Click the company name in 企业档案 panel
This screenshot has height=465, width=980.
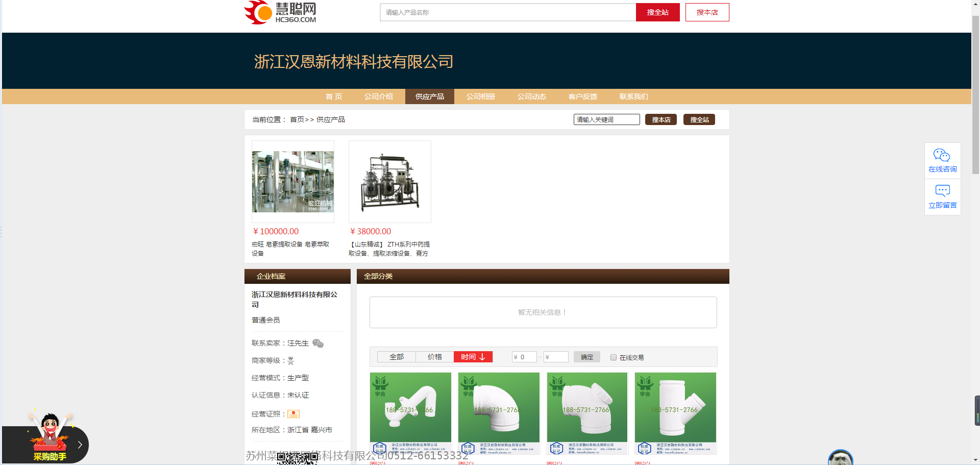[x=295, y=299]
